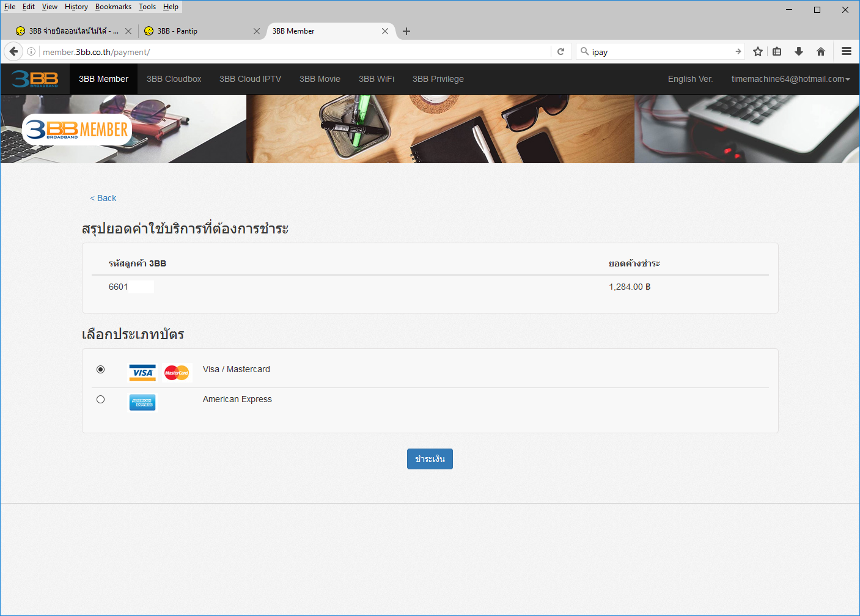This screenshot has height=616, width=860.
Task: Click the search magnifier icon
Action: pos(585,51)
